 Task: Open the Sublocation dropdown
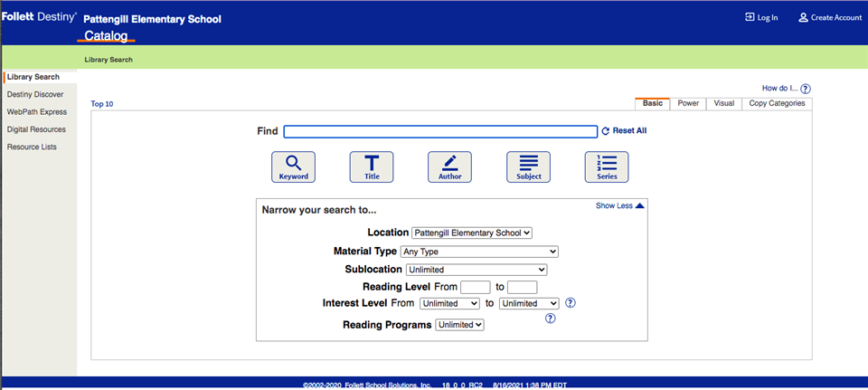point(476,270)
